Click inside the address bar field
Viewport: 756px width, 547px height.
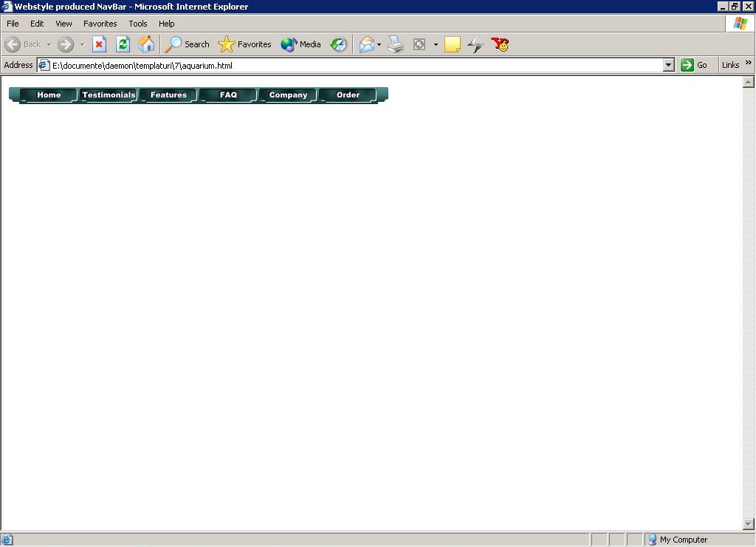354,65
